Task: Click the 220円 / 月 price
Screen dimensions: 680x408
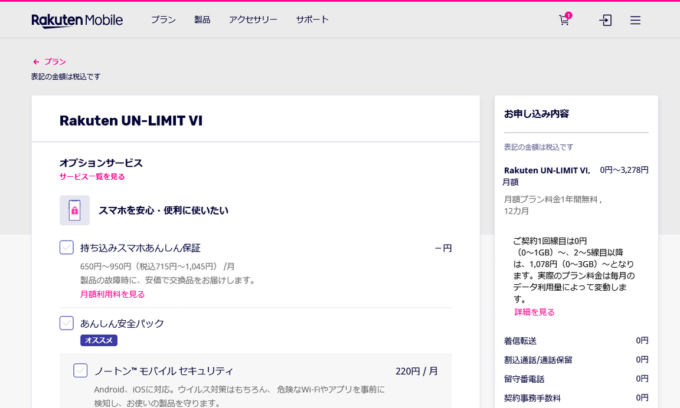Action: point(417,371)
